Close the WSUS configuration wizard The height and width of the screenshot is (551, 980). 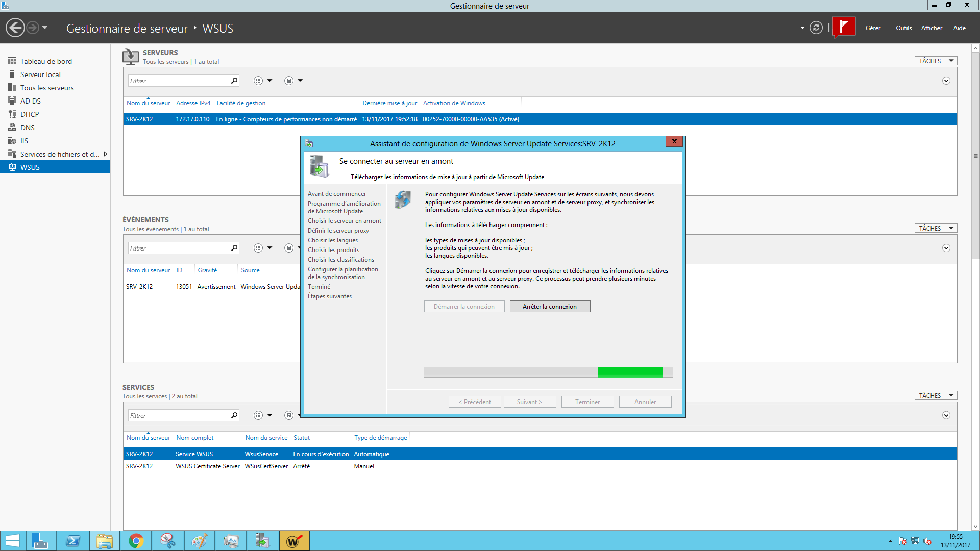tap(674, 142)
